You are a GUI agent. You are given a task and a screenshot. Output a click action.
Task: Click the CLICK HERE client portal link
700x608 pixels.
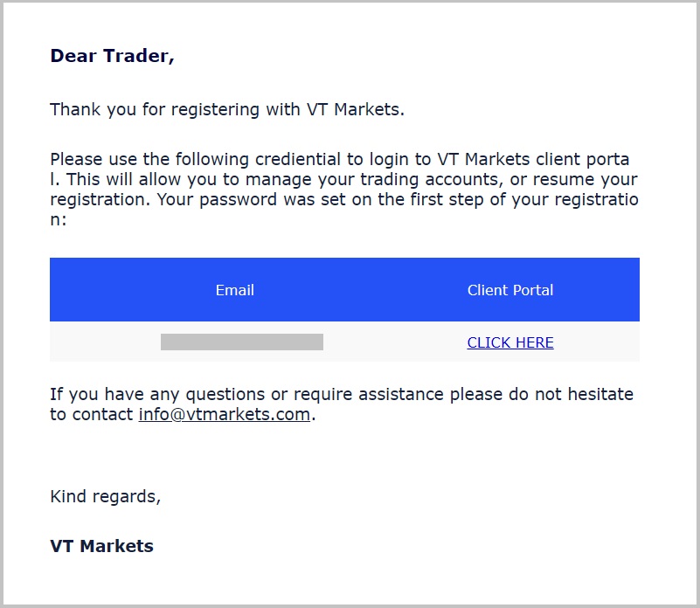[x=510, y=342]
